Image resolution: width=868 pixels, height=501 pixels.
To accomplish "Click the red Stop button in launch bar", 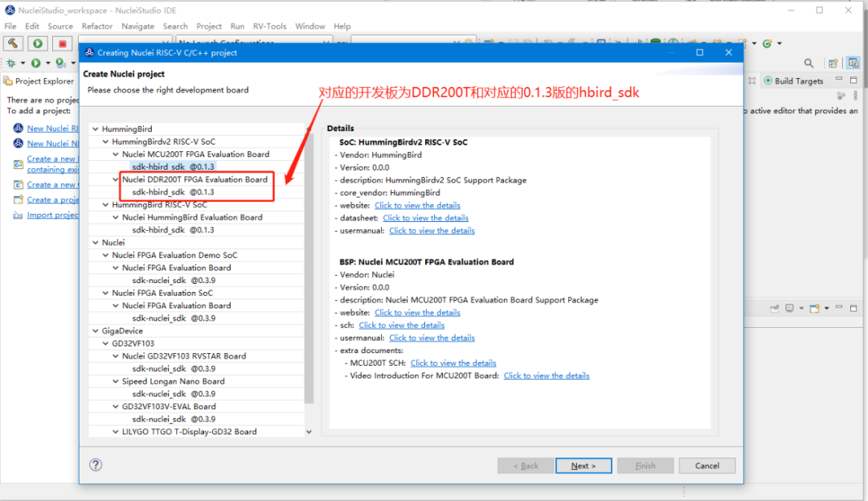I will click(x=63, y=43).
